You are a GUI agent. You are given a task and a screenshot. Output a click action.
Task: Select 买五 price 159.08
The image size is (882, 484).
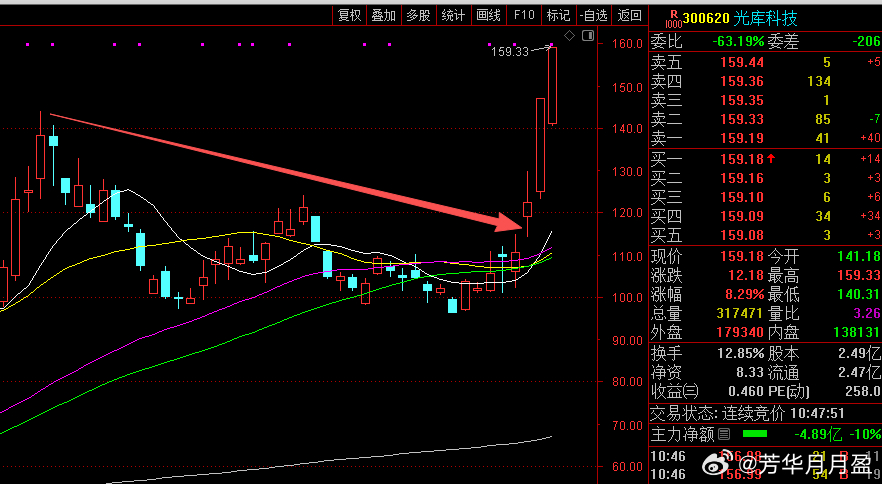(742, 235)
